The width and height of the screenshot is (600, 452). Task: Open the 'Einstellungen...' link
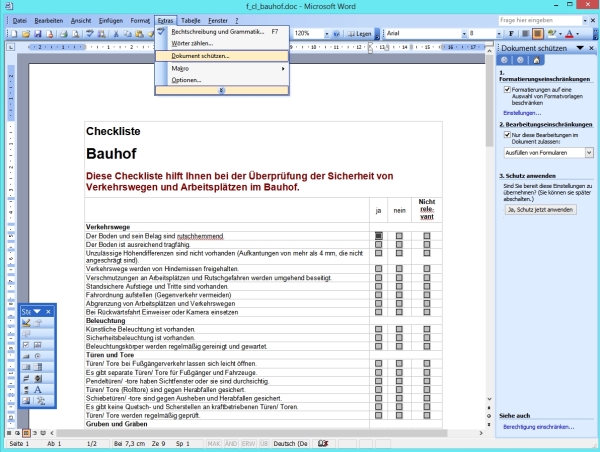(521, 112)
